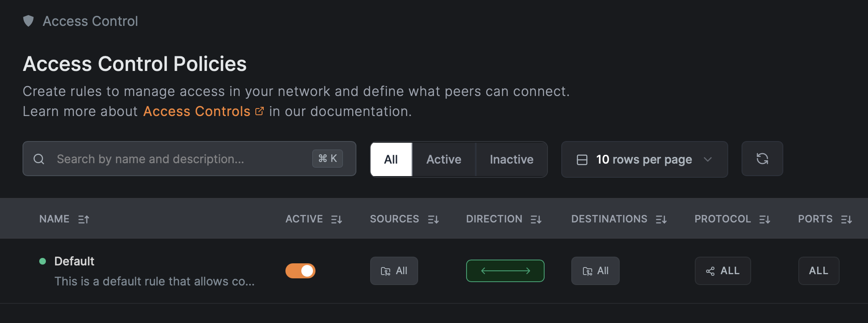868x323 pixels.
Task: Sort by Name column sort icon
Action: (x=83, y=219)
